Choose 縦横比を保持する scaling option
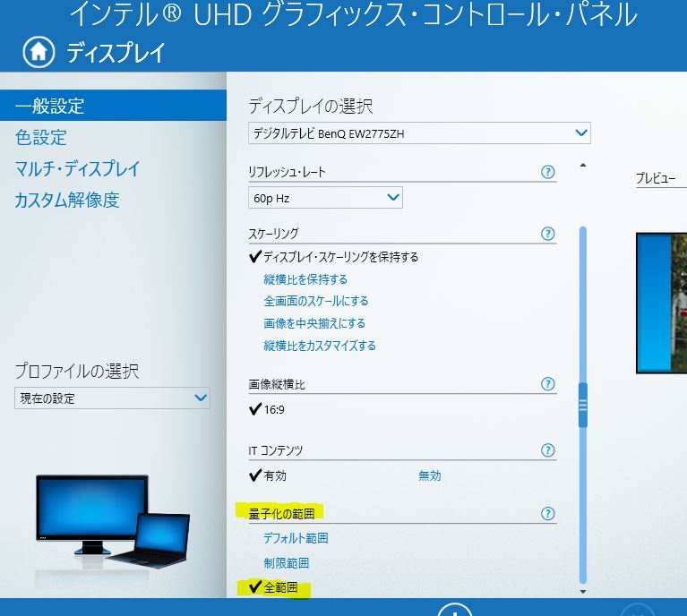Image resolution: width=687 pixels, height=616 pixels. coord(305,279)
